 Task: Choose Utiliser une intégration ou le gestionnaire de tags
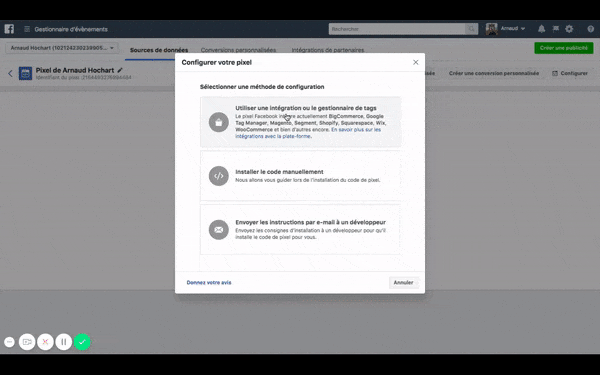click(x=300, y=122)
